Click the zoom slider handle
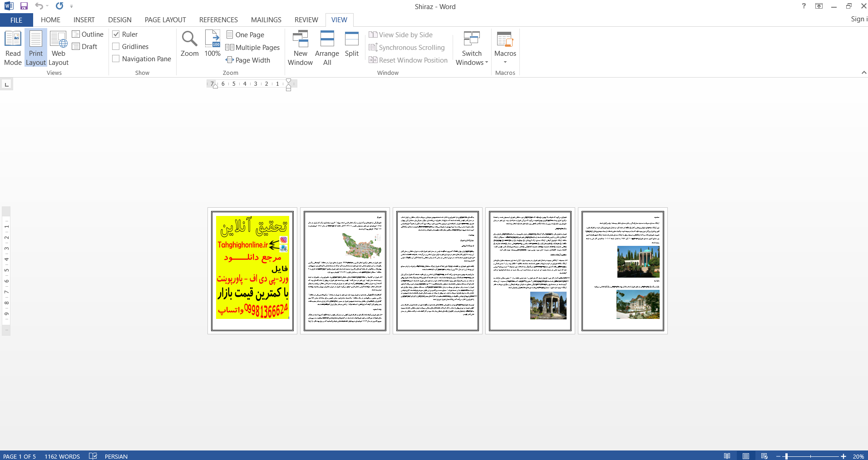The height and width of the screenshot is (460, 868). [x=786, y=456]
